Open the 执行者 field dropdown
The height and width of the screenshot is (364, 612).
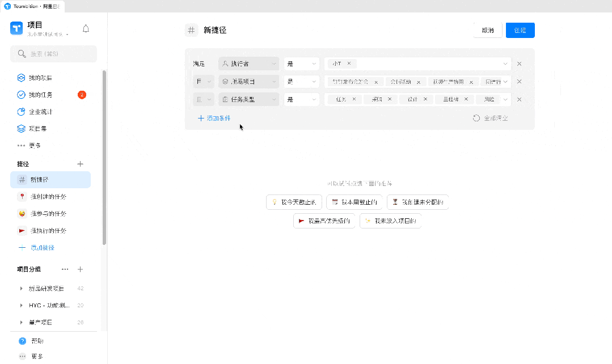pyautogui.click(x=248, y=64)
